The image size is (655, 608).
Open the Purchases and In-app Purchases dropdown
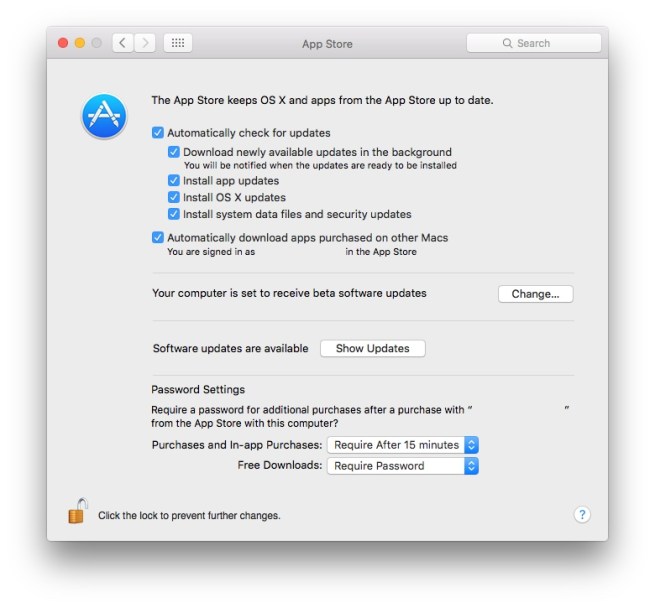[x=403, y=445]
